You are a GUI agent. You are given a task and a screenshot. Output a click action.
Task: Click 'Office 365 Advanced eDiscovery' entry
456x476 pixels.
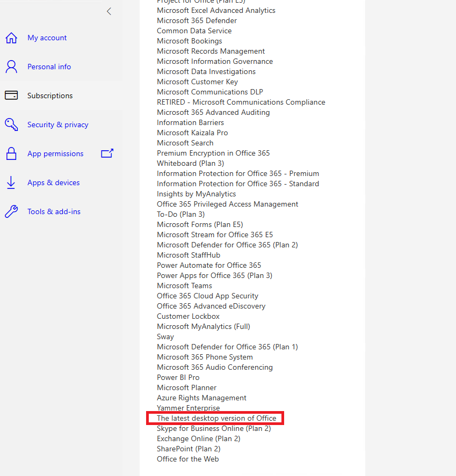[x=211, y=306]
